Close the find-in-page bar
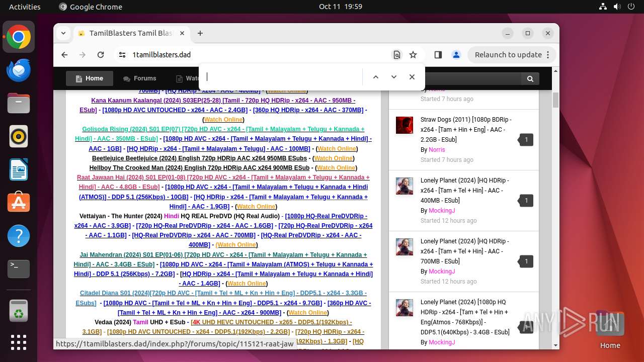This screenshot has width=644, height=362. (x=412, y=77)
